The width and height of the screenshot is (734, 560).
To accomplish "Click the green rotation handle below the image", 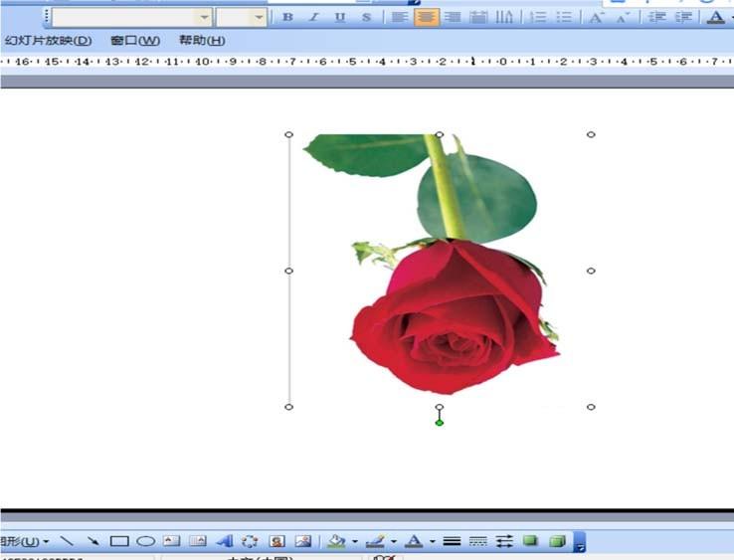I will (440, 423).
